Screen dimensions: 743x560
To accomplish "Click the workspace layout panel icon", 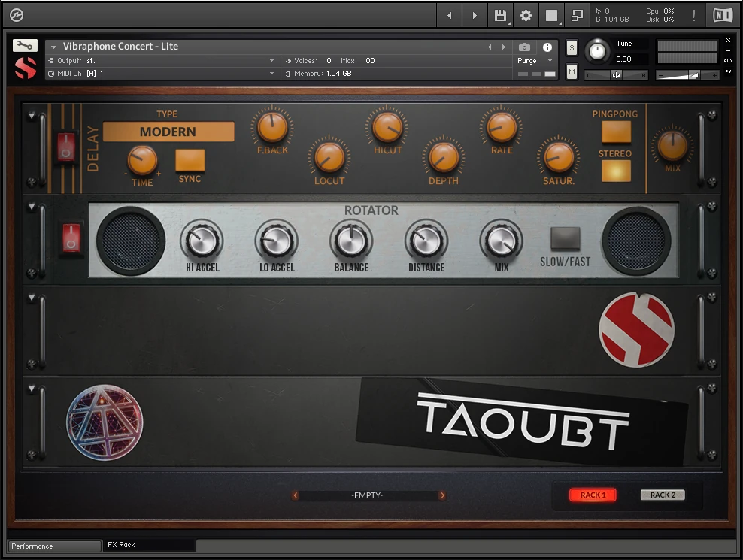I will [x=551, y=15].
